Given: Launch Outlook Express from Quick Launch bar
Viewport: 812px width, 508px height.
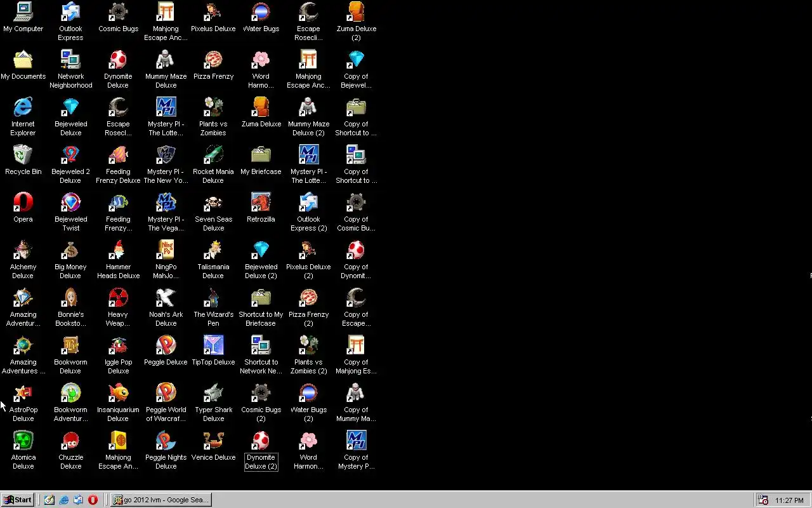Looking at the screenshot, I should 79,500.
